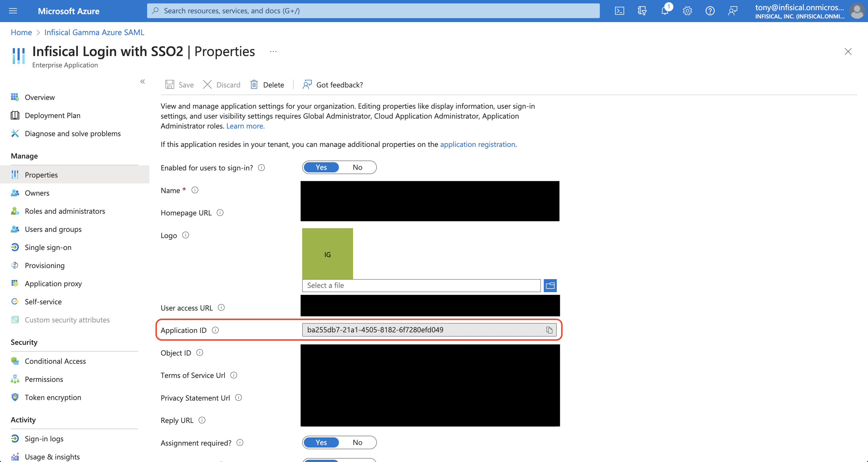Click the Select a file logo field
Viewport: 868px width, 462px height.
[x=421, y=285]
